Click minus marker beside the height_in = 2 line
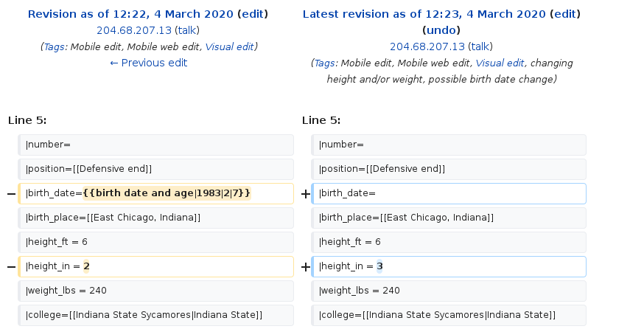 [12, 267]
